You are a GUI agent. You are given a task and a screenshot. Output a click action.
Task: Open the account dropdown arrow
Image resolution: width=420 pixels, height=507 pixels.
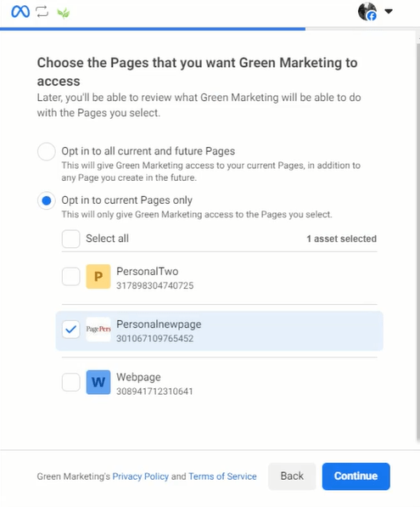pyautogui.click(x=389, y=11)
